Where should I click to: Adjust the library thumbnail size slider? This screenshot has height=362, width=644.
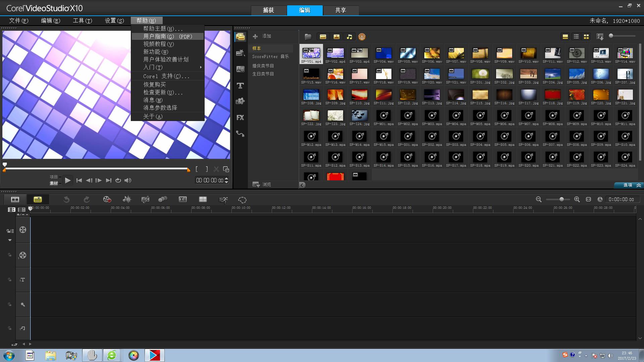click(622, 36)
